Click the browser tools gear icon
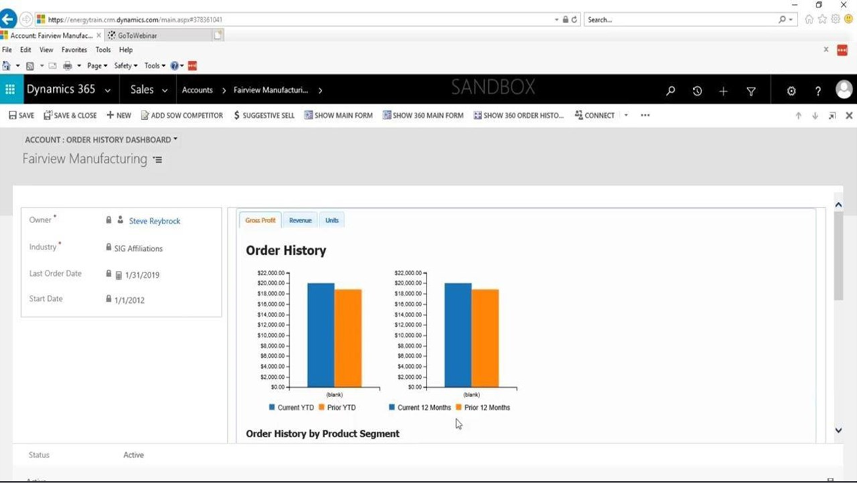This screenshot has width=868, height=488. 835,20
